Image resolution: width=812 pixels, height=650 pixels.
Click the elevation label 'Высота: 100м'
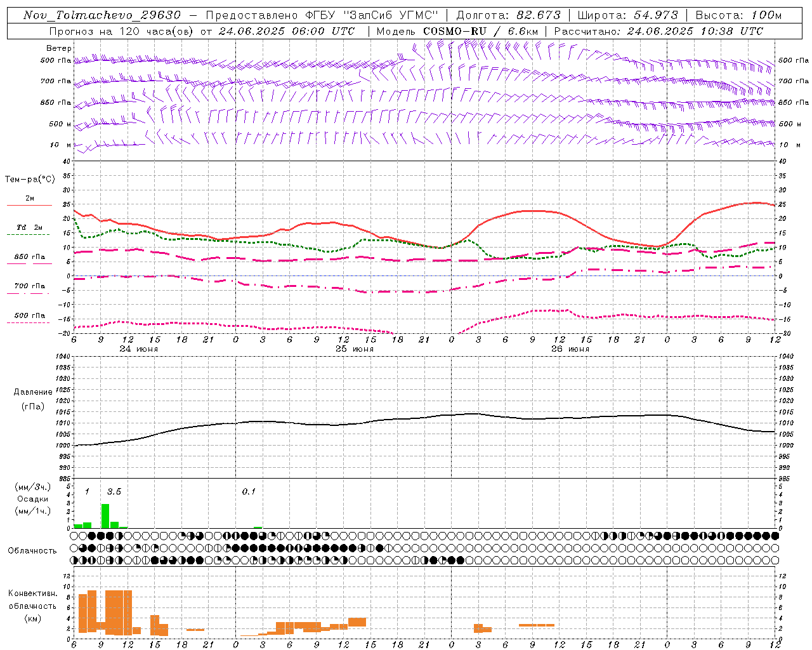pyautogui.click(x=738, y=15)
